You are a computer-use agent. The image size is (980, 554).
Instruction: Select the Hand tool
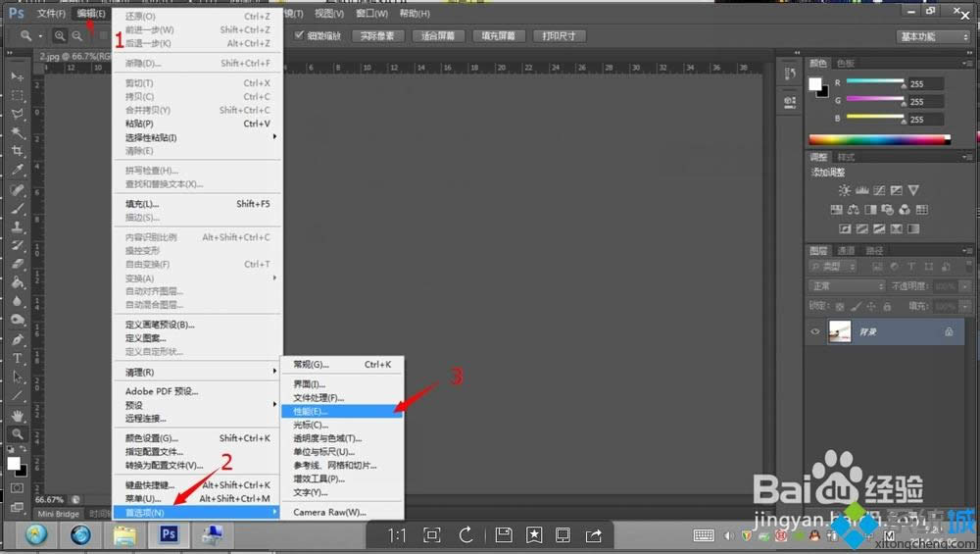click(x=18, y=415)
